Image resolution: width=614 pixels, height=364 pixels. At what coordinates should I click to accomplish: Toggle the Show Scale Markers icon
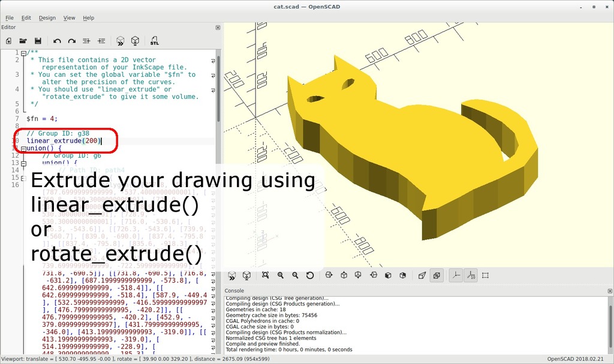click(471, 275)
